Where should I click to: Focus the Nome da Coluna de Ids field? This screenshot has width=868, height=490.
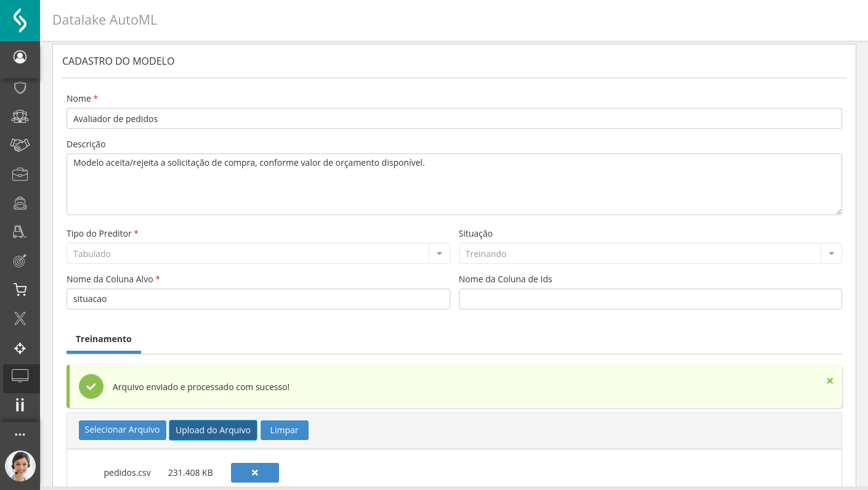click(650, 299)
